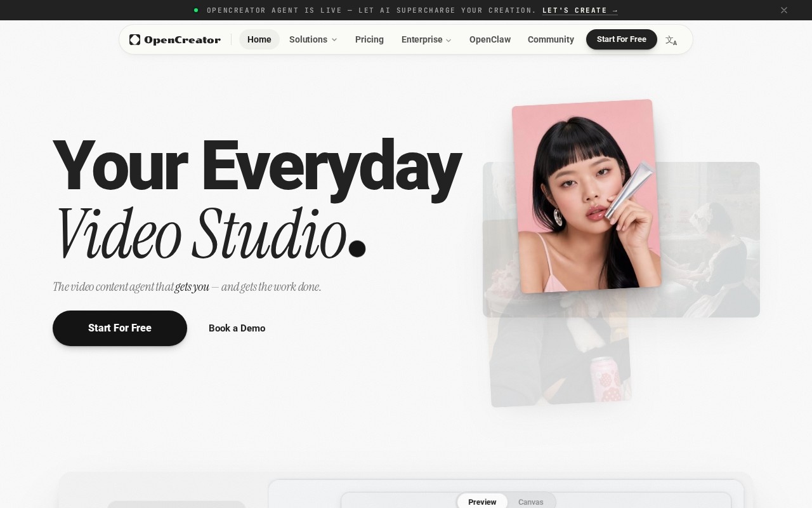This screenshot has width=812, height=508.
Task: Follow the LET'S CREATE banner link
Action: 580,10
